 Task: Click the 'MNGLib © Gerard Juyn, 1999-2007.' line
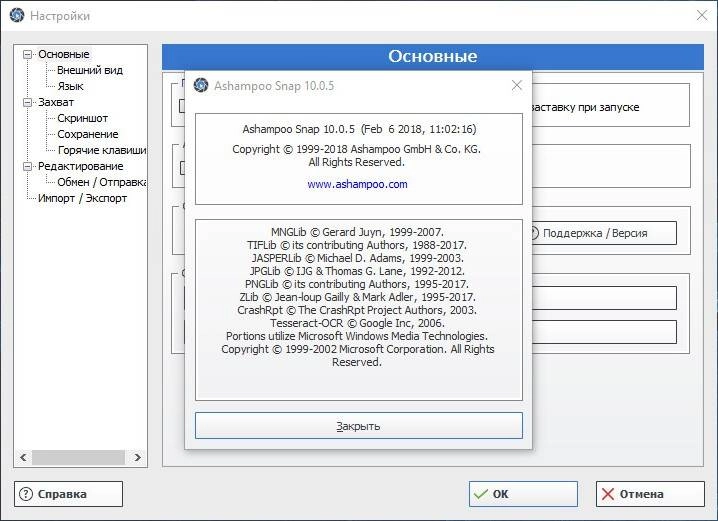357,232
